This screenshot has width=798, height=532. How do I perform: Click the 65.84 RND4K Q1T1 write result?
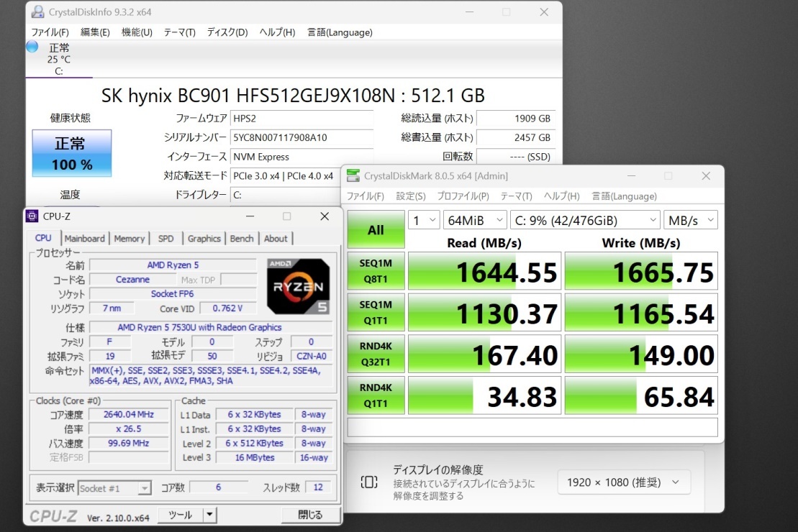(641, 395)
